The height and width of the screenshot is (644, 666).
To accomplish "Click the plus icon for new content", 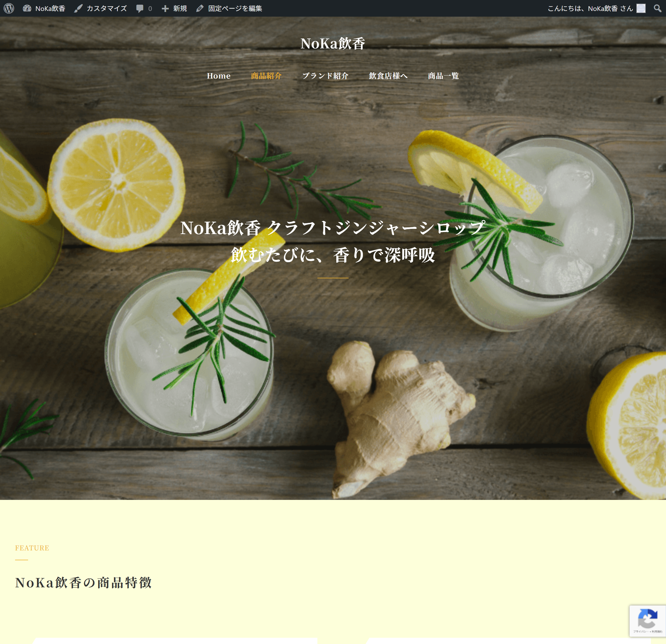I will click(165, 9).
